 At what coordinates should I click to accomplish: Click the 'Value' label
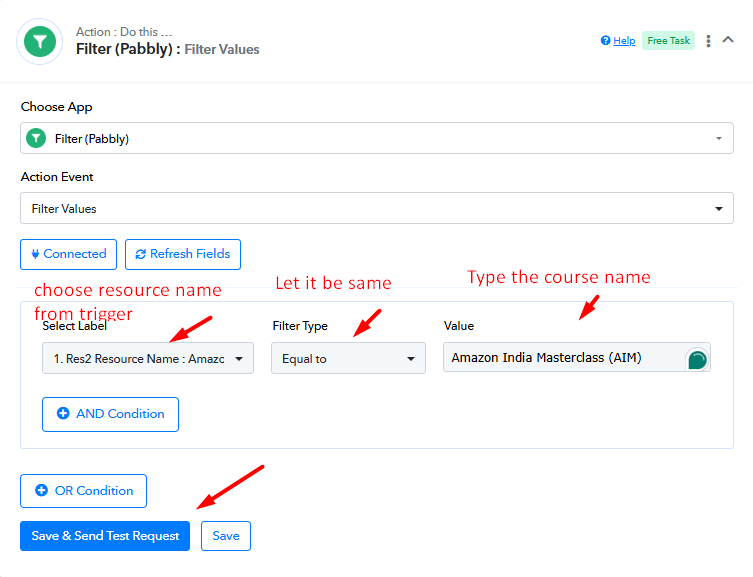point(459,326)
